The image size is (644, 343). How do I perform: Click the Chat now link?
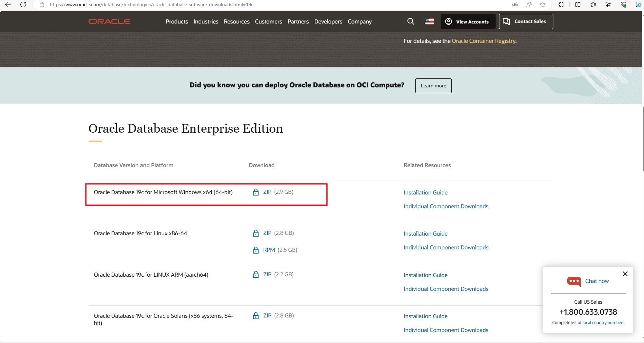click(597, 281)
